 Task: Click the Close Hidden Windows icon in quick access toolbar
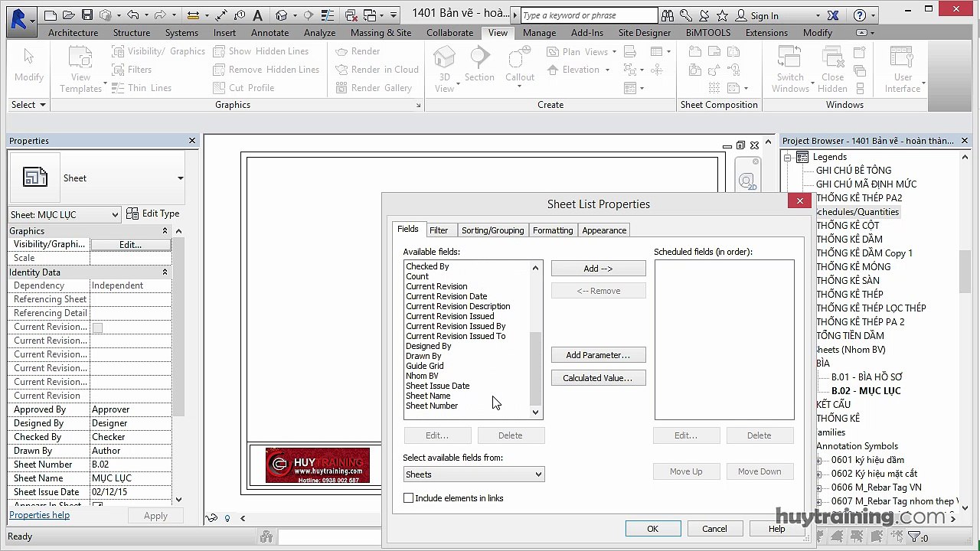tap(352, 15)
